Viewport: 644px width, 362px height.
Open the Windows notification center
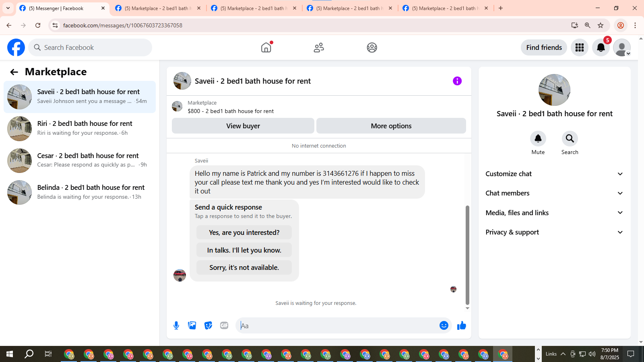[631, 354]
